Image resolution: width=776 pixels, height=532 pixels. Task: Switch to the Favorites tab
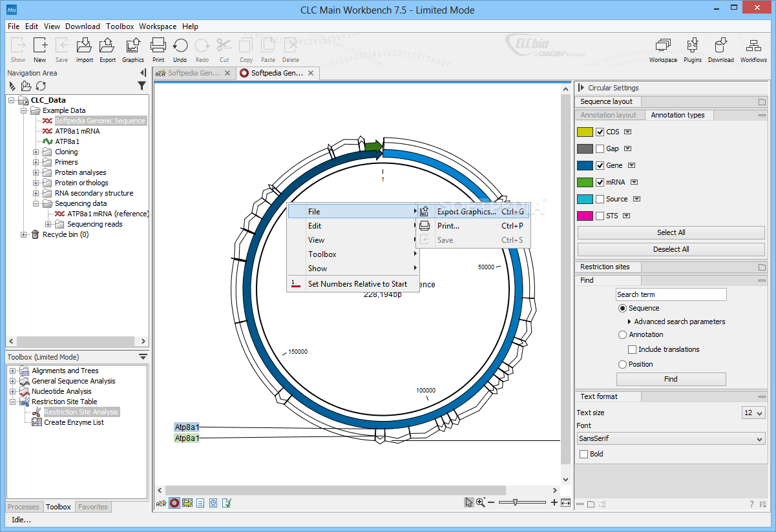coord(93,507)
